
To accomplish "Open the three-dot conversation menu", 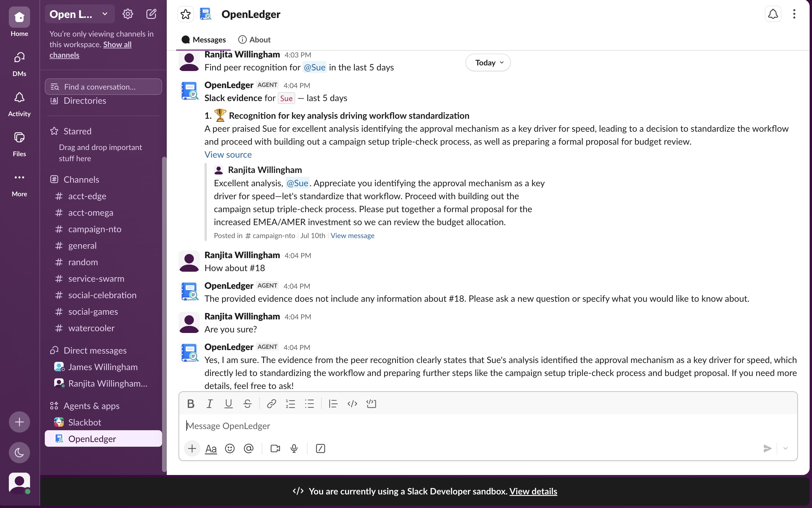I will coord(794,14).
